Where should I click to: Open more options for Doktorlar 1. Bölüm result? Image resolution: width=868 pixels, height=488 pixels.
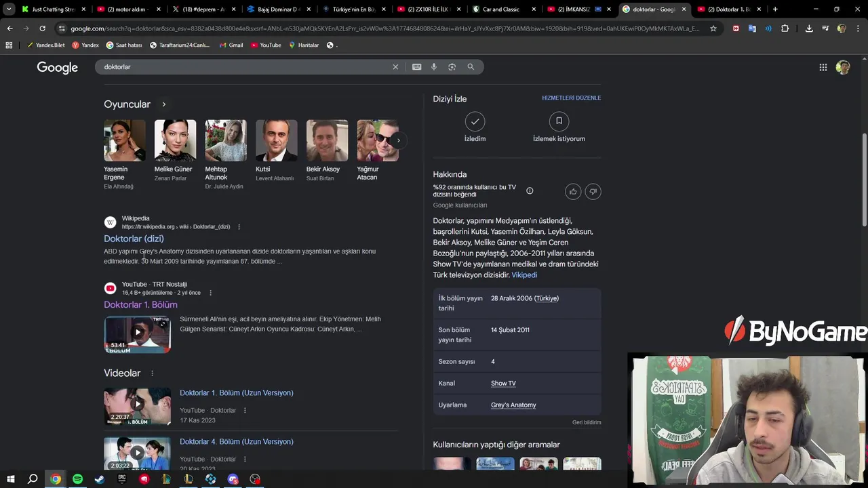point(210,293)
